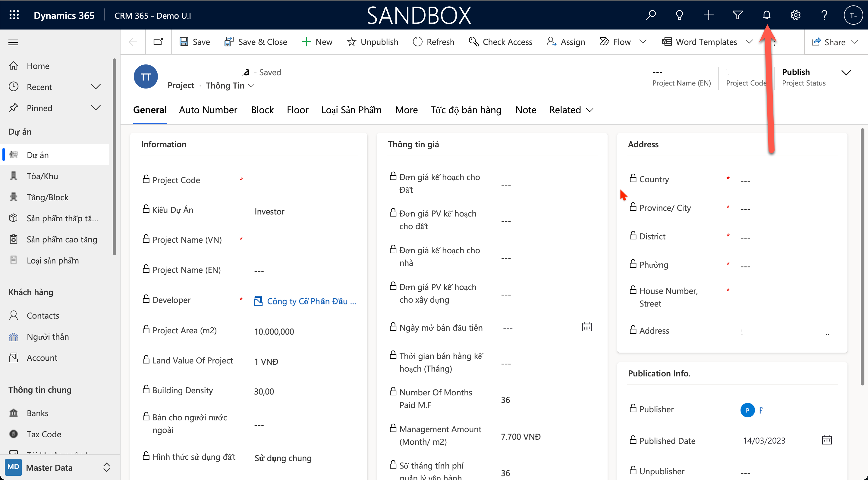The image size is (868, 480).
Task: Click Save in the command bar
Action: click(x=194, y=42)
